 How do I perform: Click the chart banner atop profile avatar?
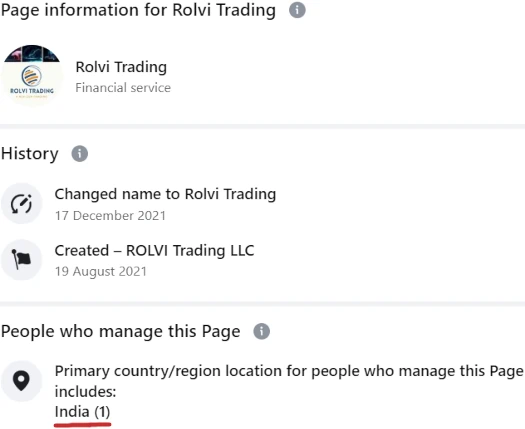click(32, 54)
